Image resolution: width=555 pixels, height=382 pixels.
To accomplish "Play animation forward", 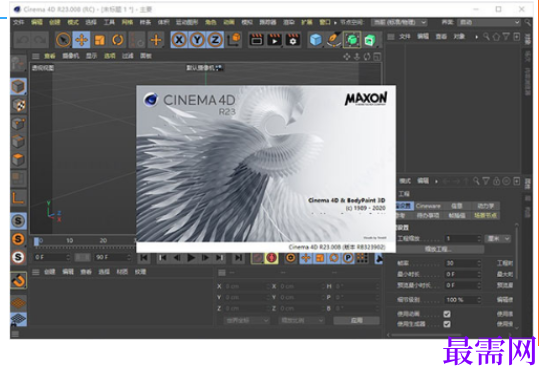I will click(x=191, y=258).
